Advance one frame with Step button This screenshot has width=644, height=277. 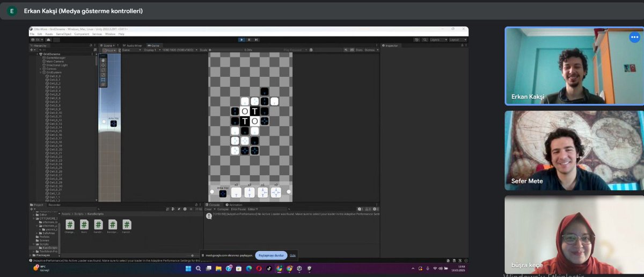[x=257, y=40]
